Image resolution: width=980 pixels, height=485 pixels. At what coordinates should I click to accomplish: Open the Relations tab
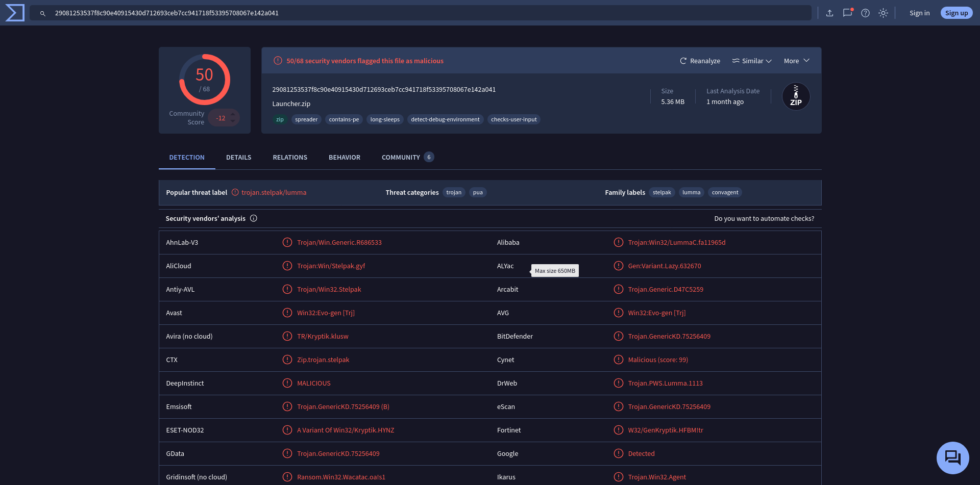tap(290, 158)
